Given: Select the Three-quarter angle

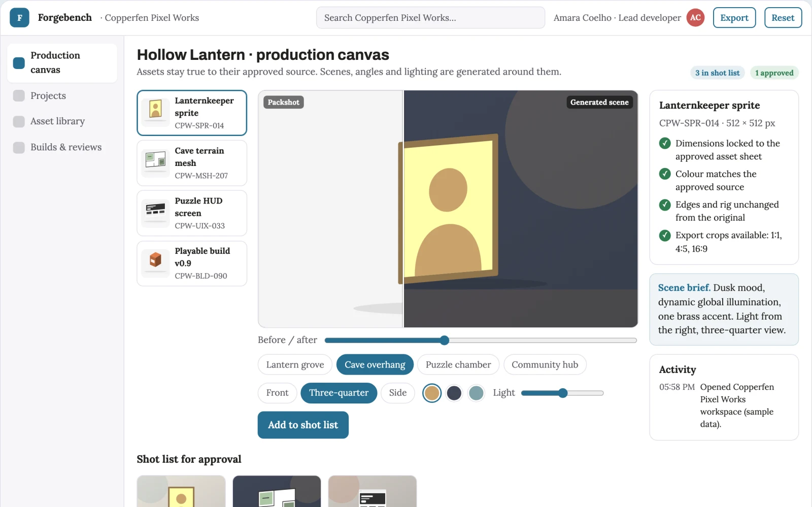Looking at the screenshot, I should [x=339, y=393].
